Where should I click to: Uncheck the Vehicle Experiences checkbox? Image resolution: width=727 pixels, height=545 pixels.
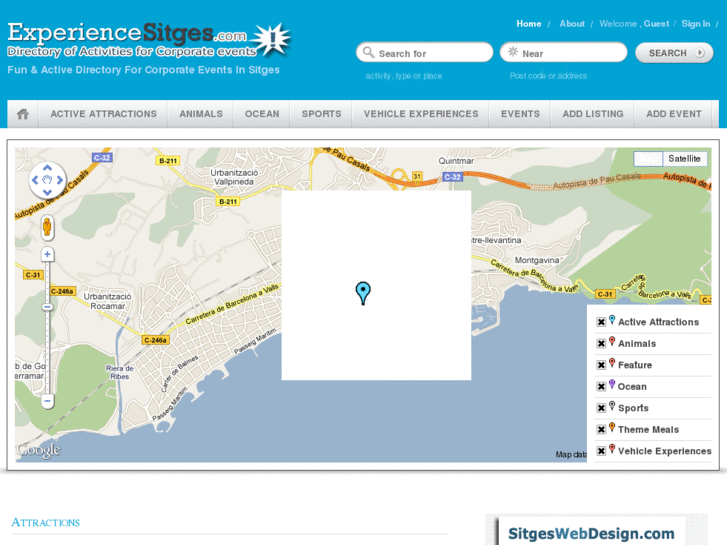coord(601,451)
